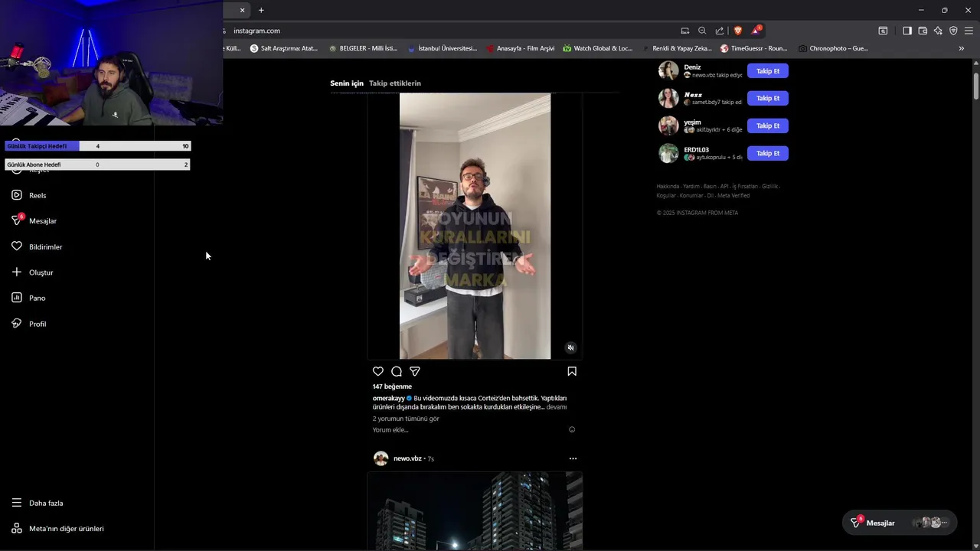
Task: Toggle the browser sidebar panel icon
Action: coord(907,31)
